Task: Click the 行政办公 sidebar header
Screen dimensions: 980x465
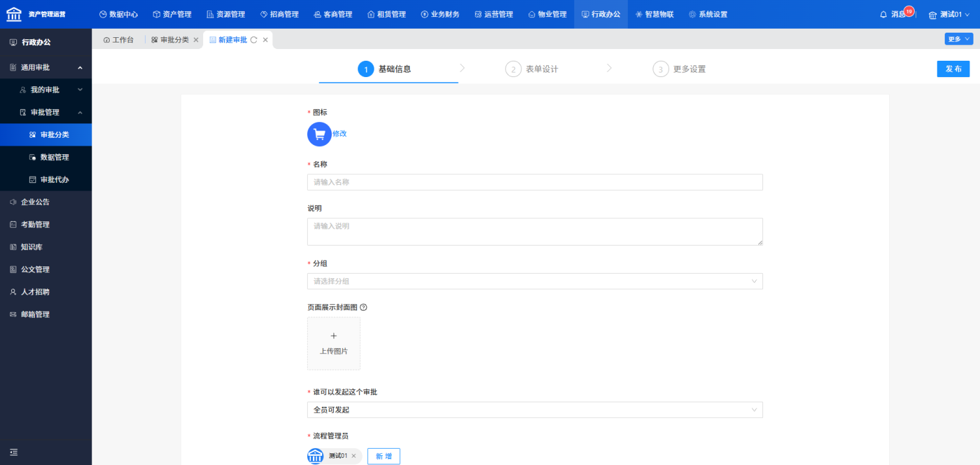Action: [x=46, y=42]
